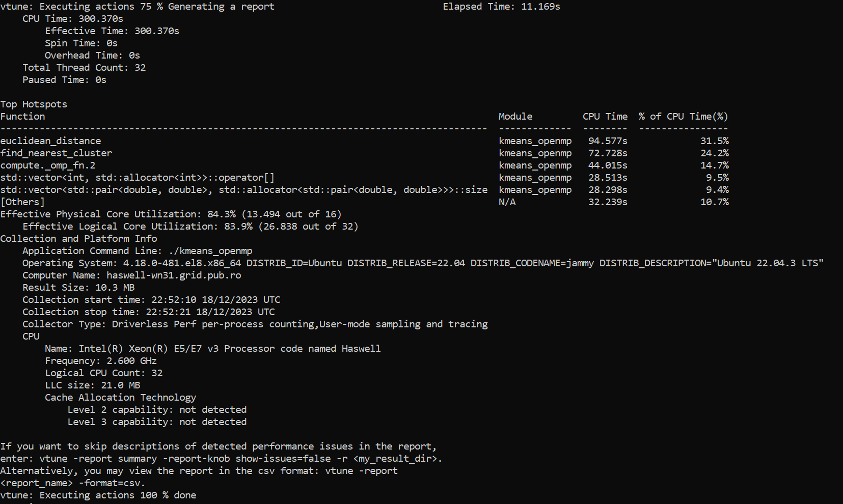Click the Overhead Time: 0s line

coord(92,55)
